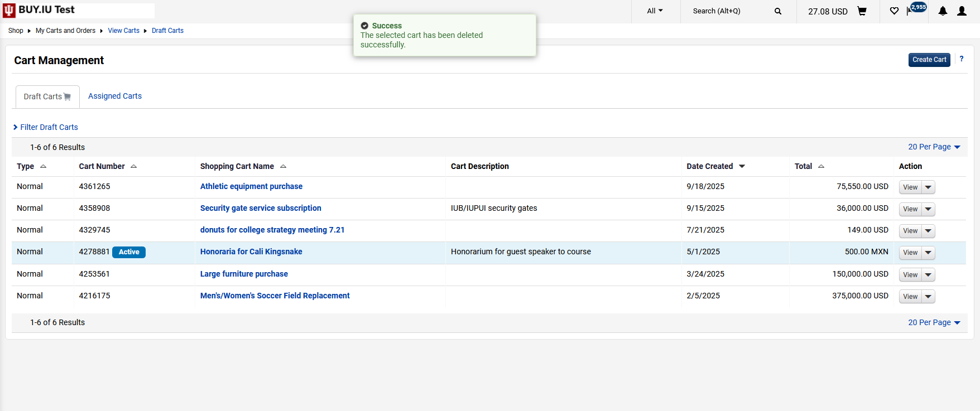Switch to Assigned Carts tab
Viewport: 980px width, 411px height.
tap(115, 96)
